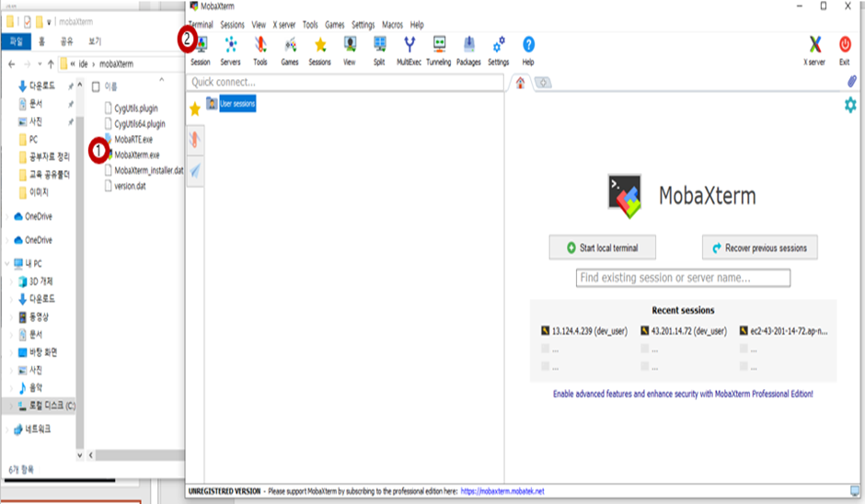Viewport: 865px width, 504px height.
Task: Expand the 네트워크 node in Explorer
Action: (x=7, y=429)
